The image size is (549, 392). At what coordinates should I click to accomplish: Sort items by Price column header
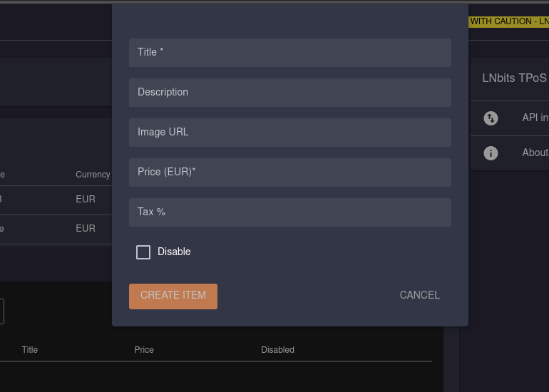(x=144, y=350)
